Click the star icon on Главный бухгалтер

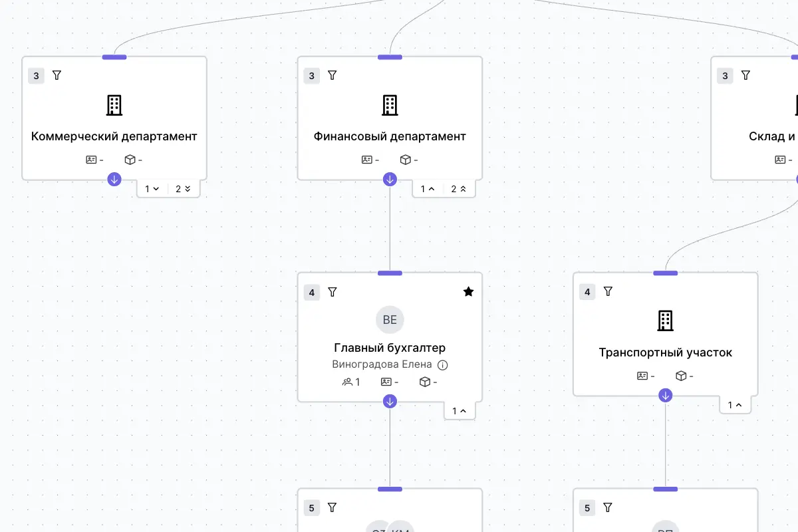468,291
